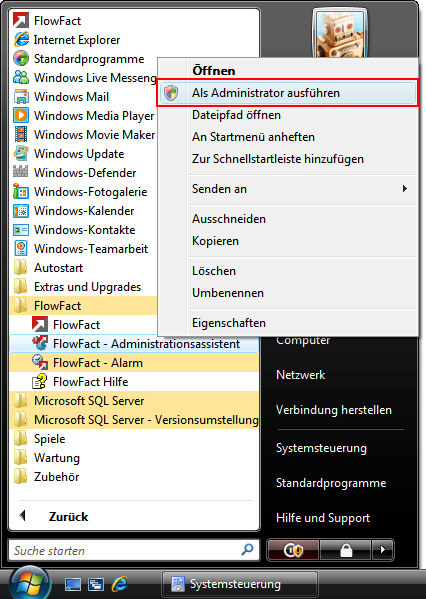This screenshot has width=426, height=599.
Task: Click the Suche starten search field
Action: click(x=134, y=550)
